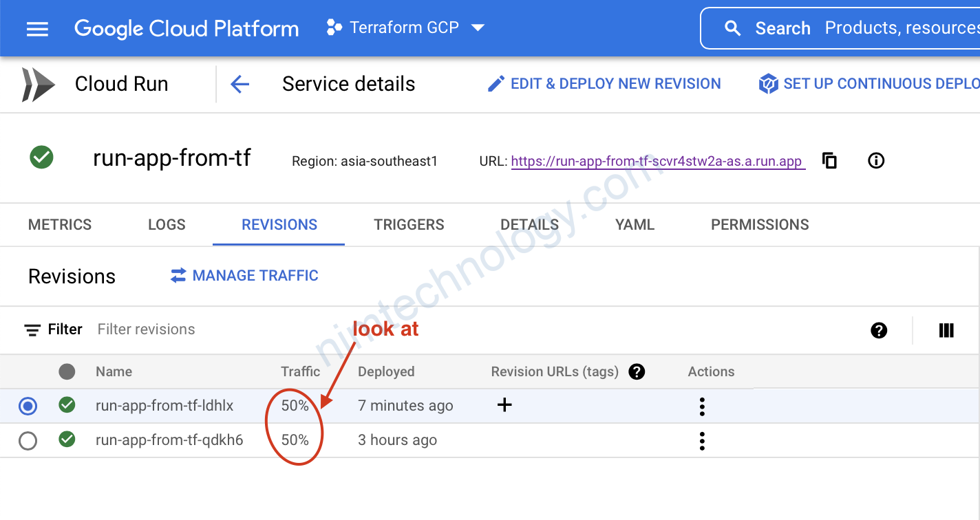Screen dimensions: 980x520
Task: Open the Terraform GCP project dropdown
Action: pos(406,28)
